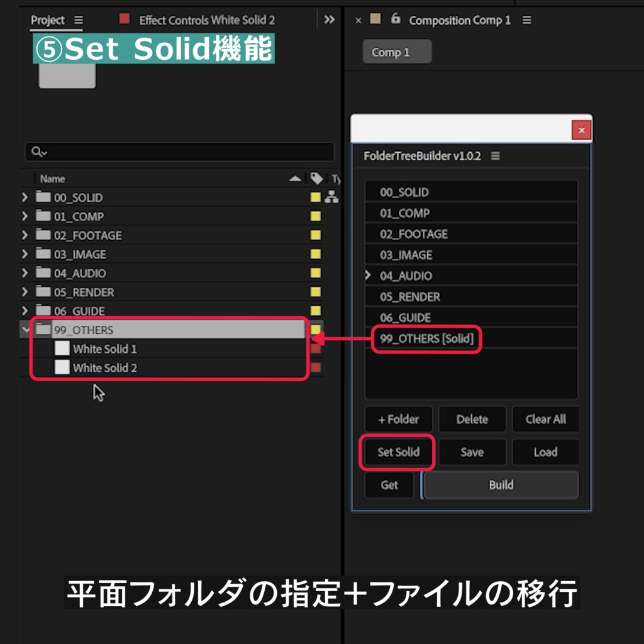Click the Build button in FolderTreeBuilder

click(x=500, y=485)
